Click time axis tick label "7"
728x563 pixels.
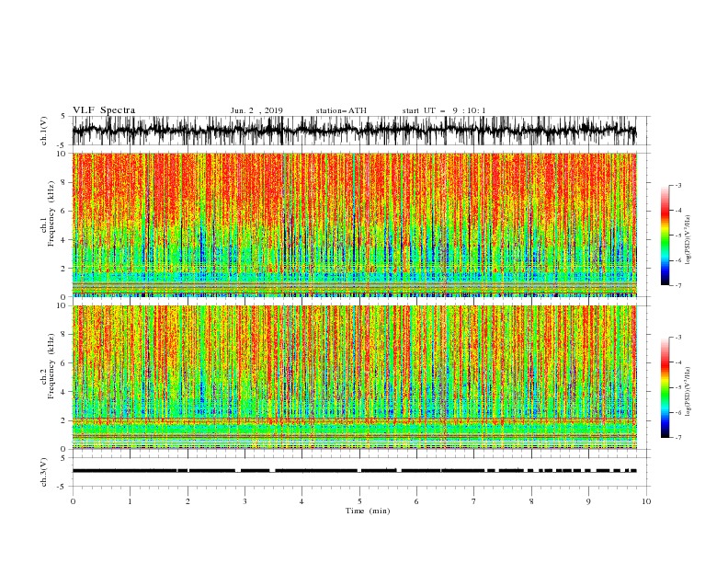pyautogui.click(x=474, y=501)
